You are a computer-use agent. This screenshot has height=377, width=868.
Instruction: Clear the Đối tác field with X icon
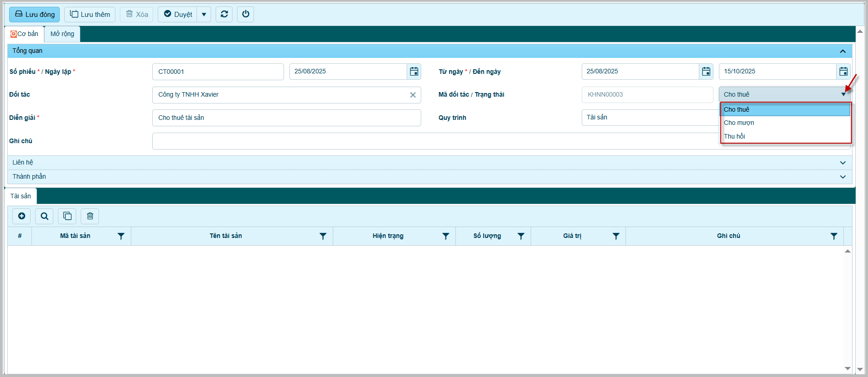tap(413, 95)
